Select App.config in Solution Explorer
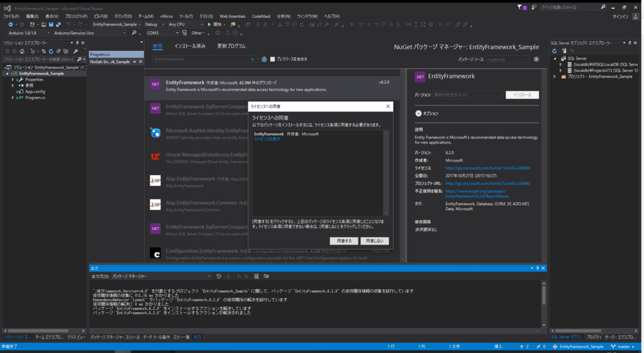 click(x=35, y=92)
